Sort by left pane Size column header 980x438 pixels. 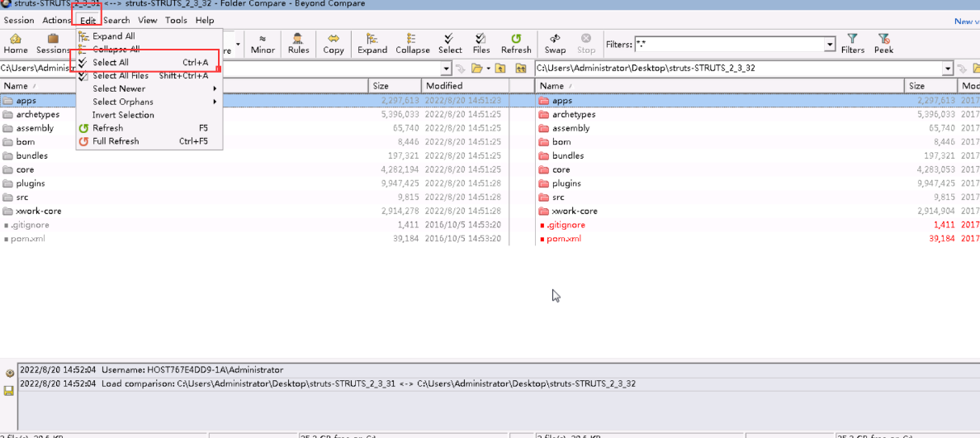pyautogui.click(x=395, y=86)
